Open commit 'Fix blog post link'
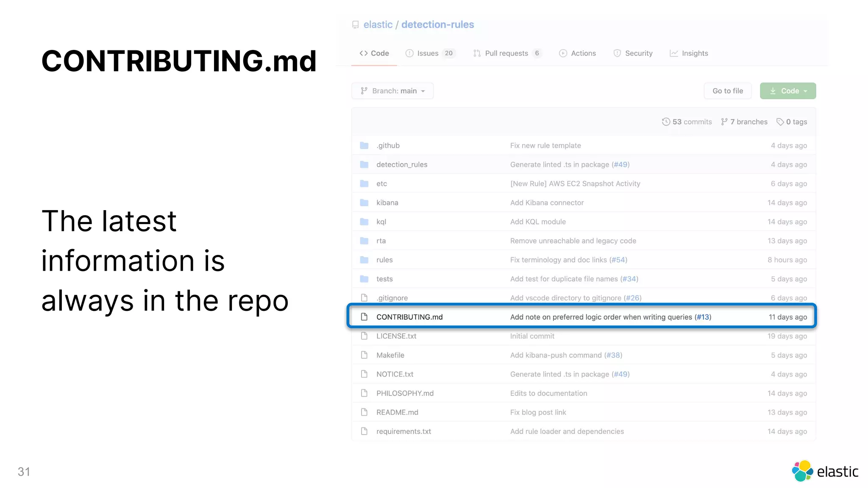Screen dimensions: 868x488 538,412
